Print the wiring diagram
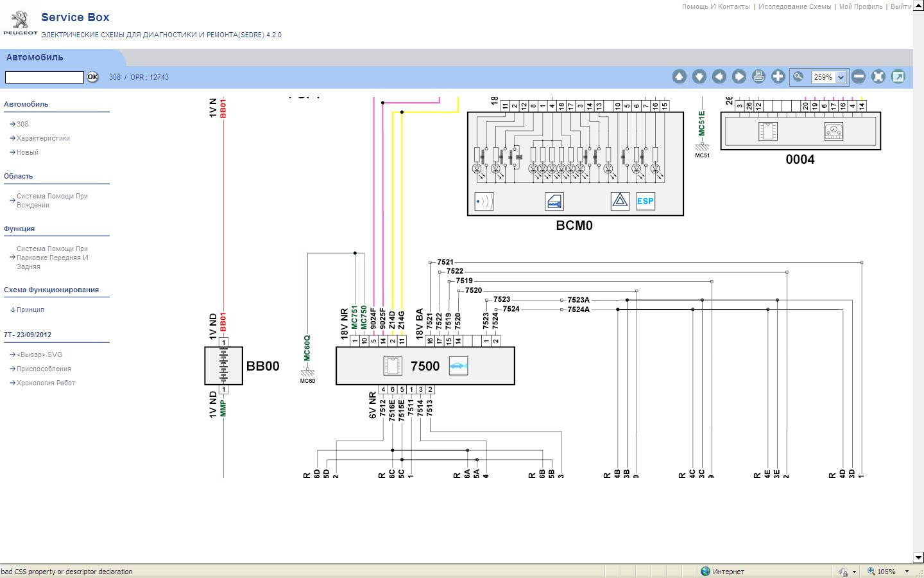Screen dimensions: 924x578 point(758,76)
